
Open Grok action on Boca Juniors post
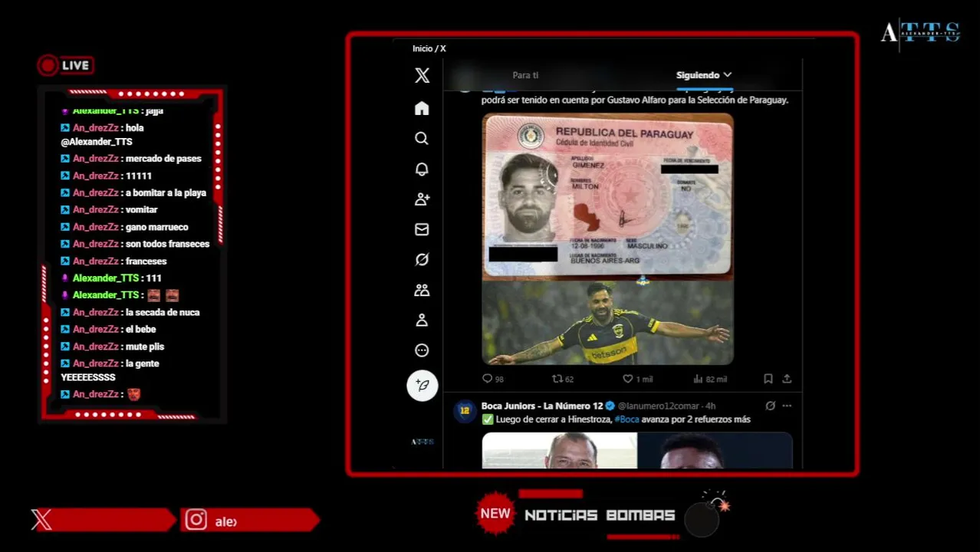click(x=770, y=406)
